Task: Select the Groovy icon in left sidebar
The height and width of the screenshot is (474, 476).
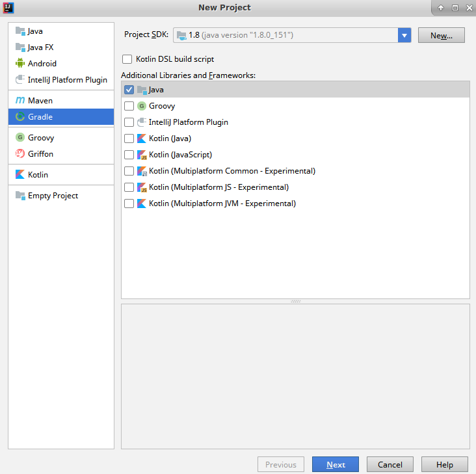Action: tap(20, 137)
